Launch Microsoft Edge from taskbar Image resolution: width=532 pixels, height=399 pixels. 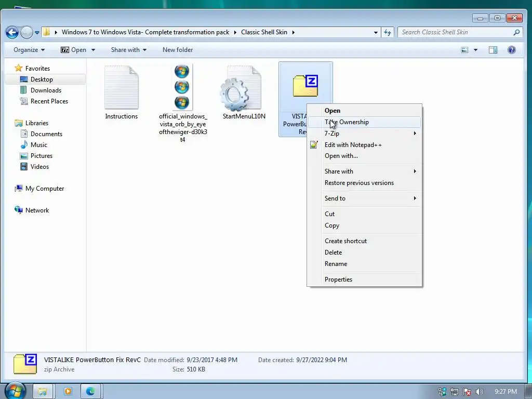[90, 392]
